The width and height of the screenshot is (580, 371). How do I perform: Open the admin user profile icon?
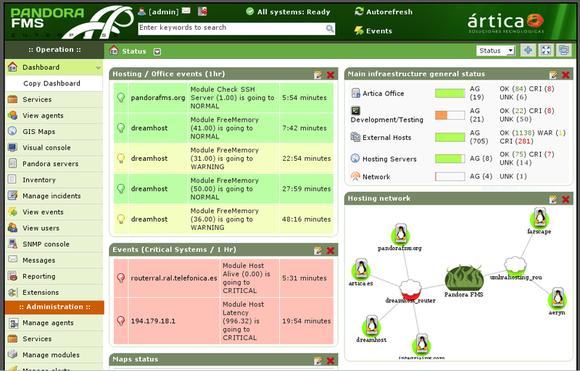tap(142, 12)
